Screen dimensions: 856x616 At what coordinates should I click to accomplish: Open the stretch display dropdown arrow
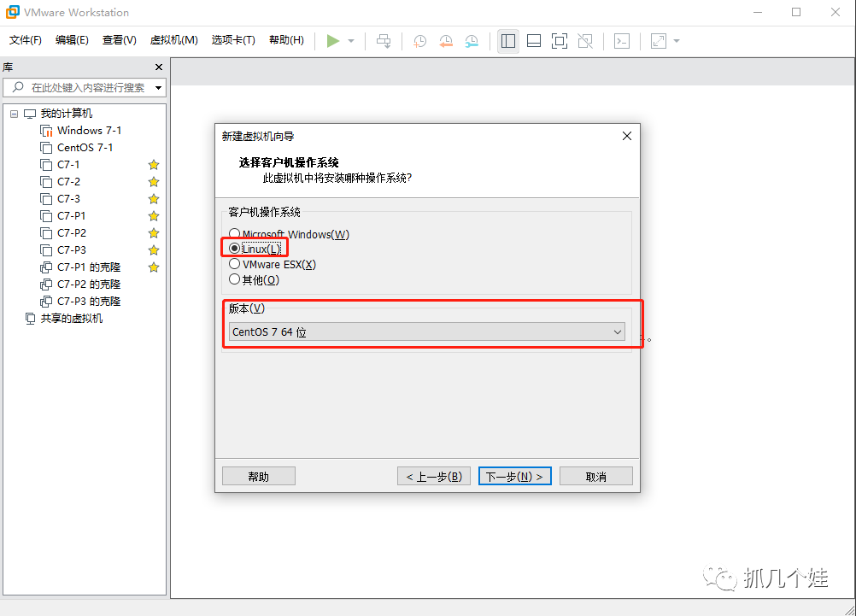(677, 41)
